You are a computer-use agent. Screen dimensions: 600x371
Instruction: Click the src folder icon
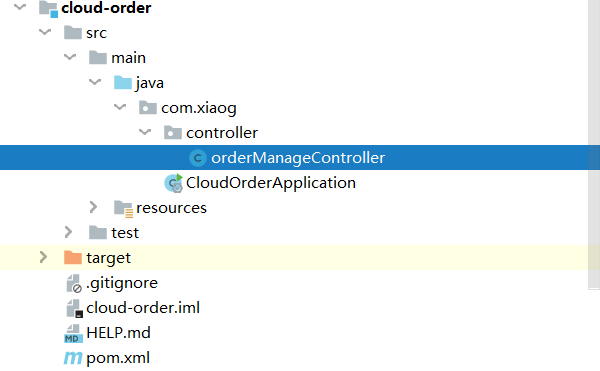pyautogui.click(x=73, y=33)
